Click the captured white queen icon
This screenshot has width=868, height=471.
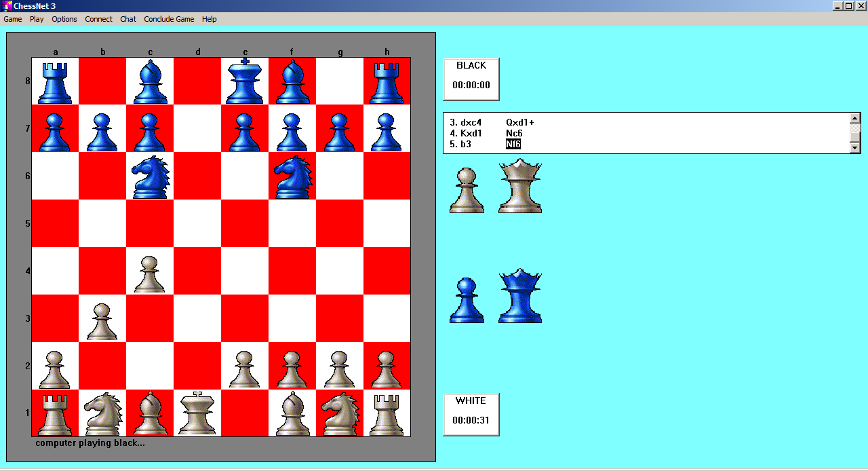(520, 187)
